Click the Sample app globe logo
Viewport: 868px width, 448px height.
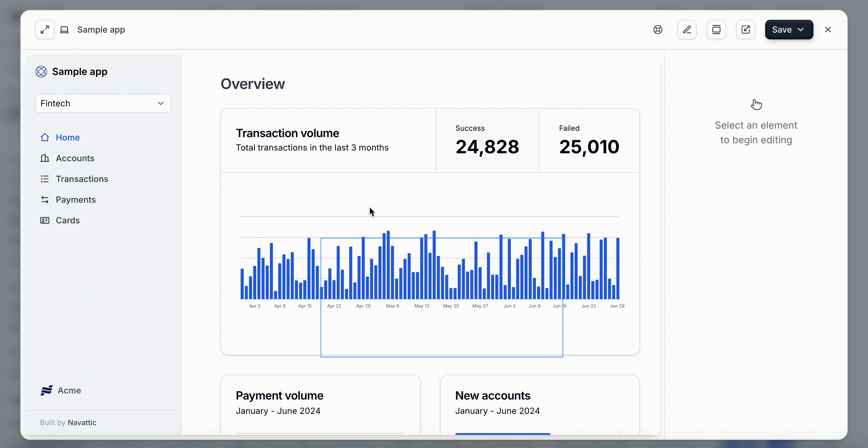coord(41,72)
